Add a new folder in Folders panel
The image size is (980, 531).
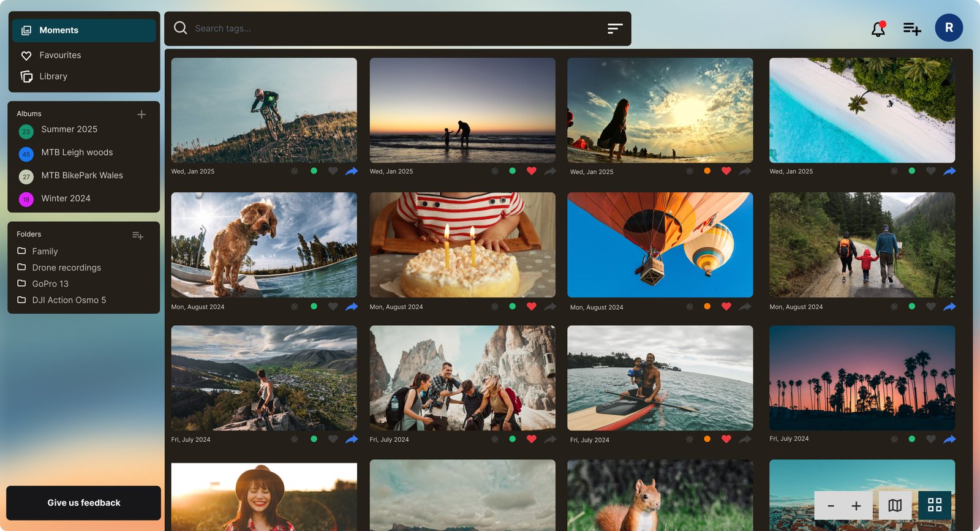point(138,235)
